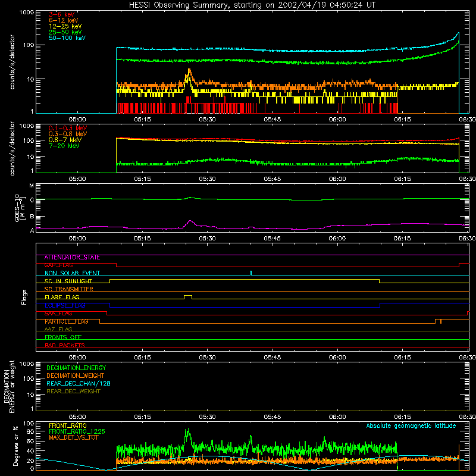Click the DECIMATION_ENERGY legend entry

[76, 368]
